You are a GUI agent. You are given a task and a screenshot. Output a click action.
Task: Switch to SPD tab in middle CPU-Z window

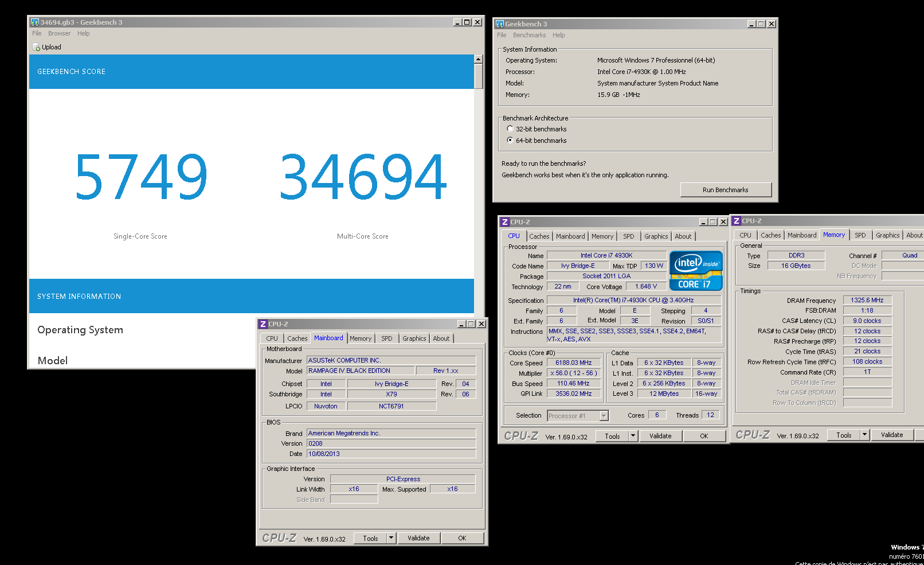[629, 236]
